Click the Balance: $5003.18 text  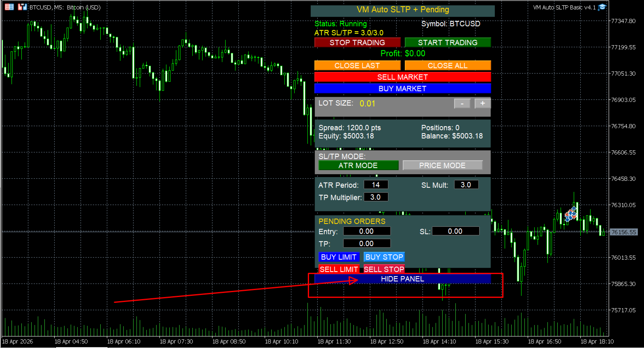coord(452,136)
